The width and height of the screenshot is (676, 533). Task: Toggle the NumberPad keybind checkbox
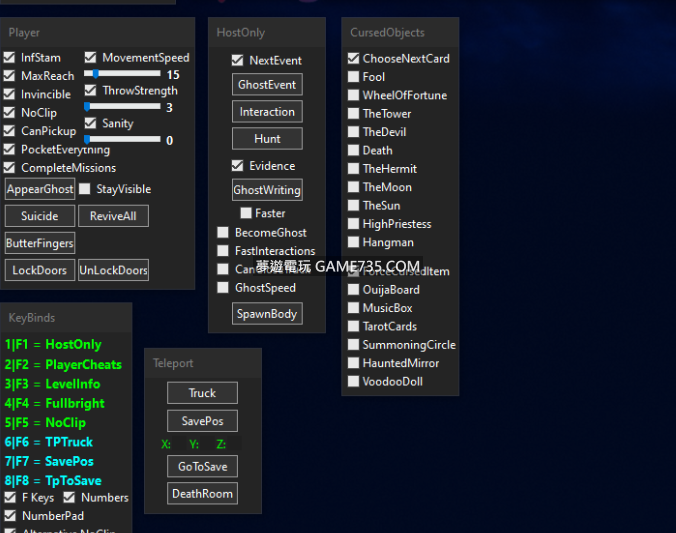point(10,516)
